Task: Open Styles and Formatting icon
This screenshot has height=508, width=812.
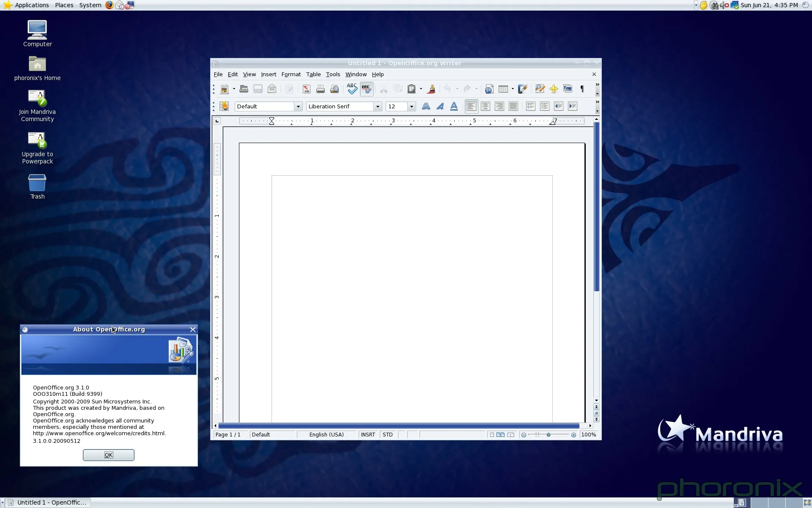Action: click(x=224, y=106)
